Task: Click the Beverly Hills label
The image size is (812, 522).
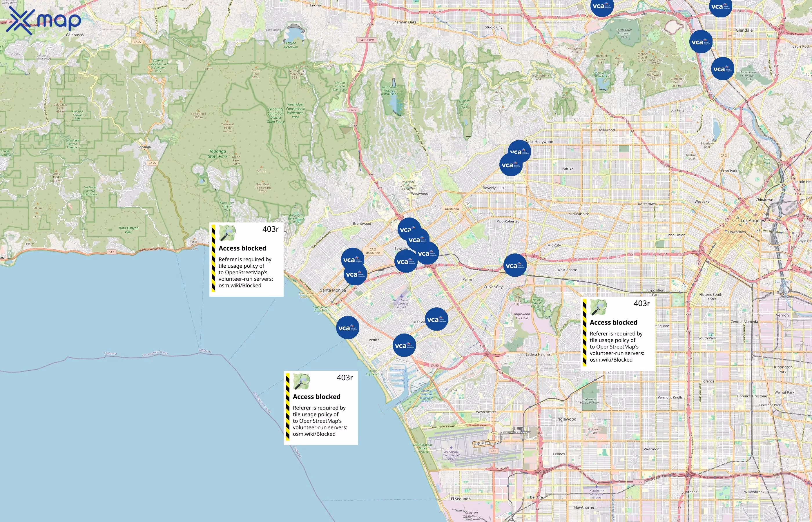Action: tap(493, 188)
